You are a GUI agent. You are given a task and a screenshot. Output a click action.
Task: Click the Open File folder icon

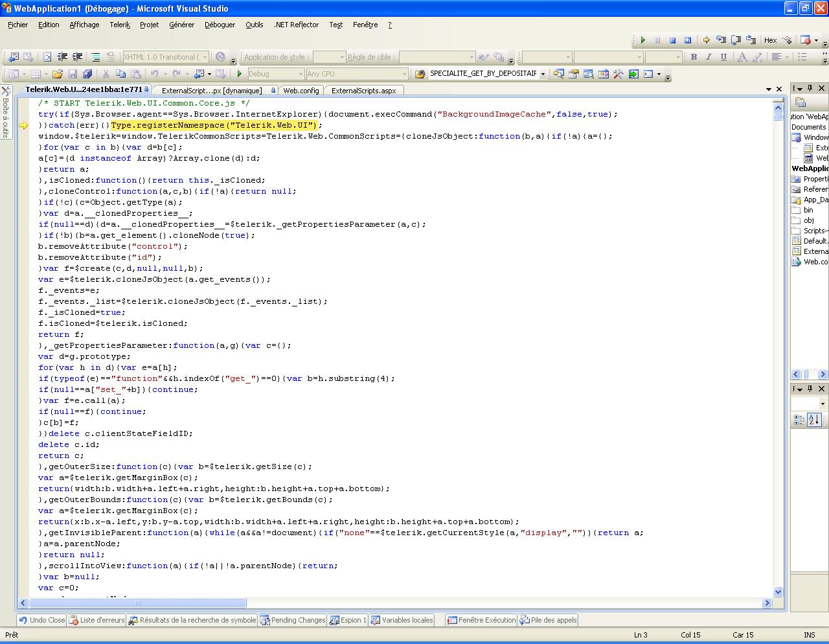click(58, 74)
